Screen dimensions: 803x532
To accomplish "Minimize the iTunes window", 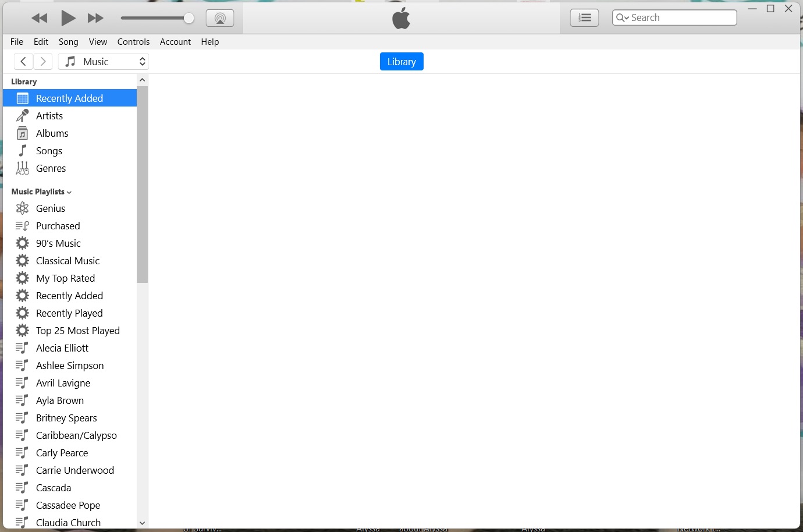I will tap(752, 9).
